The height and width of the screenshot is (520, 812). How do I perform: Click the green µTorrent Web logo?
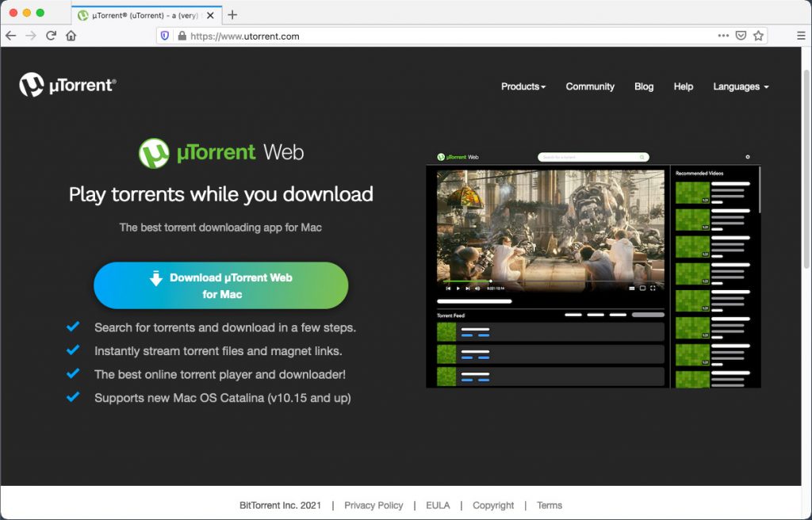coord(221,153)
